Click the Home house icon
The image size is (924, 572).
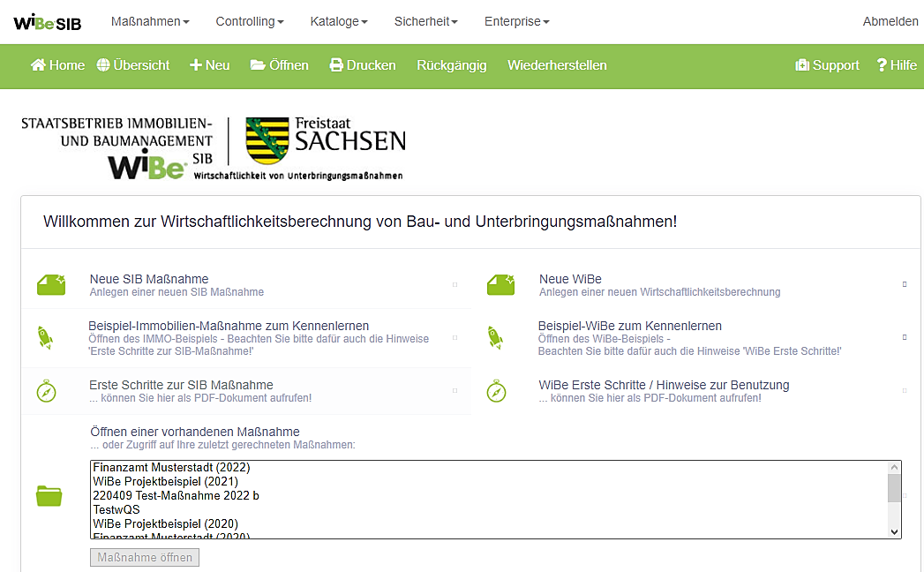pyautogui.click(x=38, y=65)
